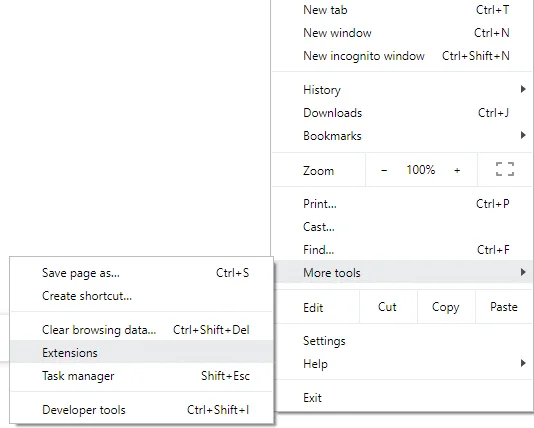Image resolution: width=534 pixels, height=428 pixels.
Task: Click the Paste button
Action: point(504,307)
